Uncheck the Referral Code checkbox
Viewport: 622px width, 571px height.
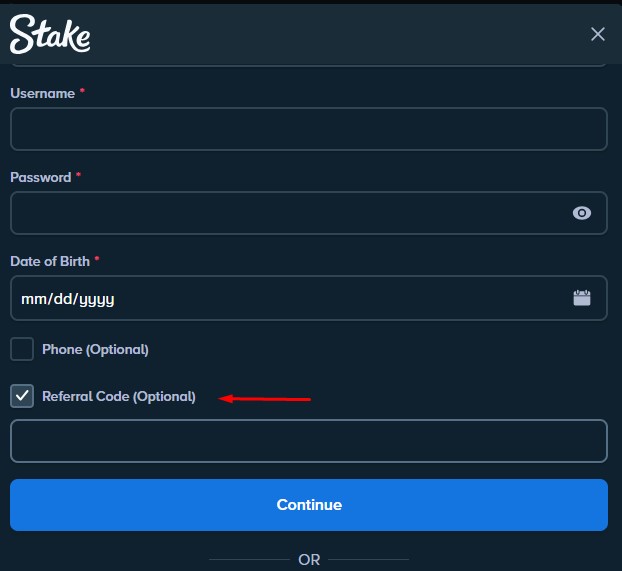(x=22, y=396)
